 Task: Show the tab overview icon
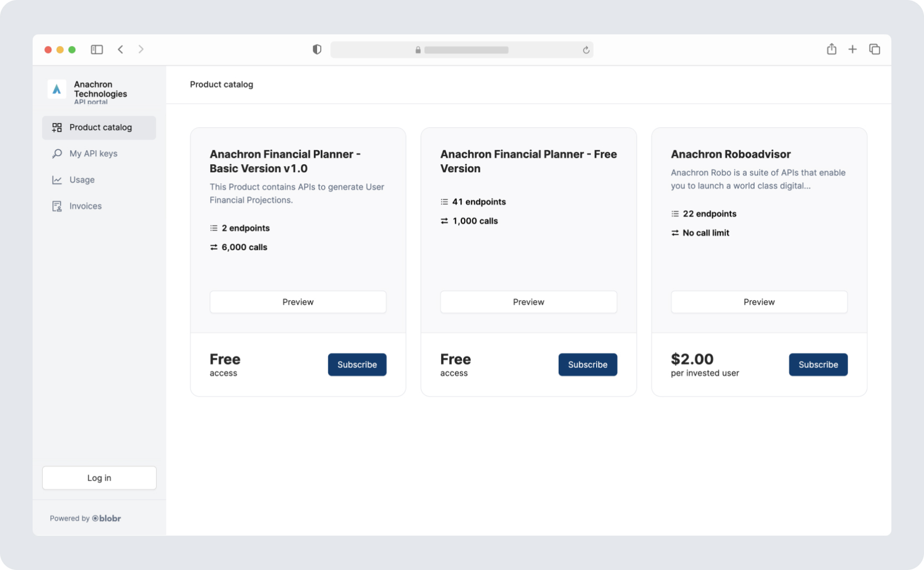[875, 49]
